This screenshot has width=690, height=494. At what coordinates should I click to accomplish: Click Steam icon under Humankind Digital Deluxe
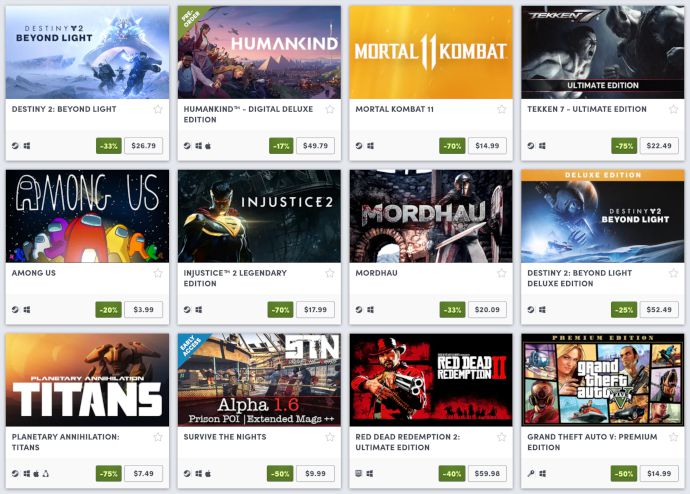[x=187, y=146]
